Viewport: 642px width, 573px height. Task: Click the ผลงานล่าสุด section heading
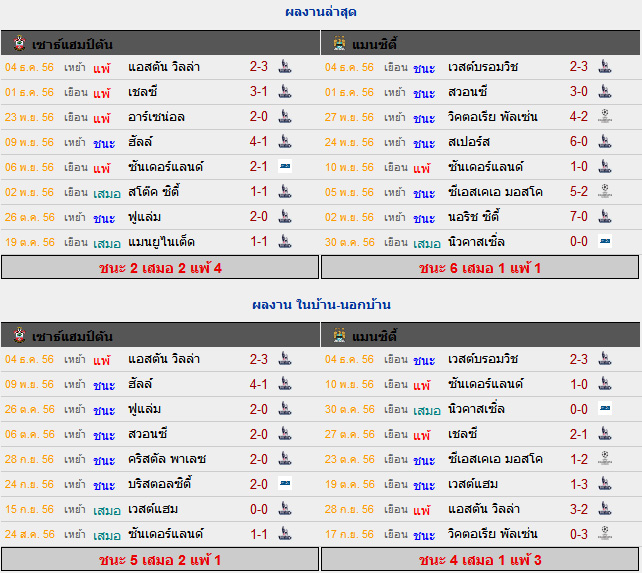point(321,12)
